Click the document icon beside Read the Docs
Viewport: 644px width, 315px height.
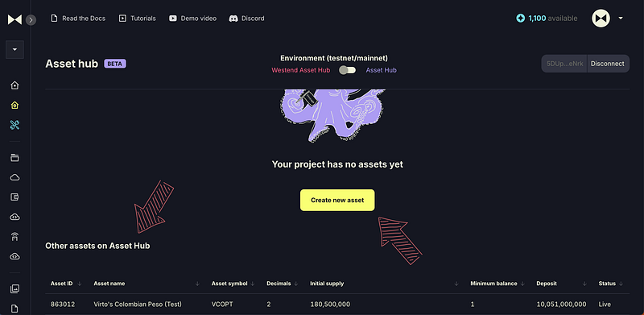coord(54,19)
